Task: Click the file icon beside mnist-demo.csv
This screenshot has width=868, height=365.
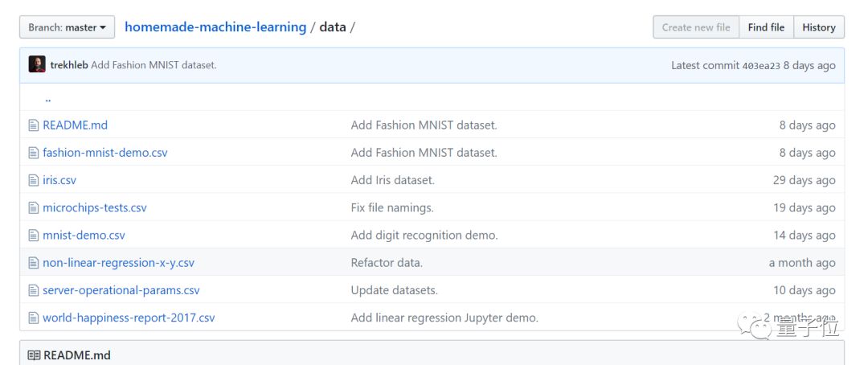Action: click(34, 236)
